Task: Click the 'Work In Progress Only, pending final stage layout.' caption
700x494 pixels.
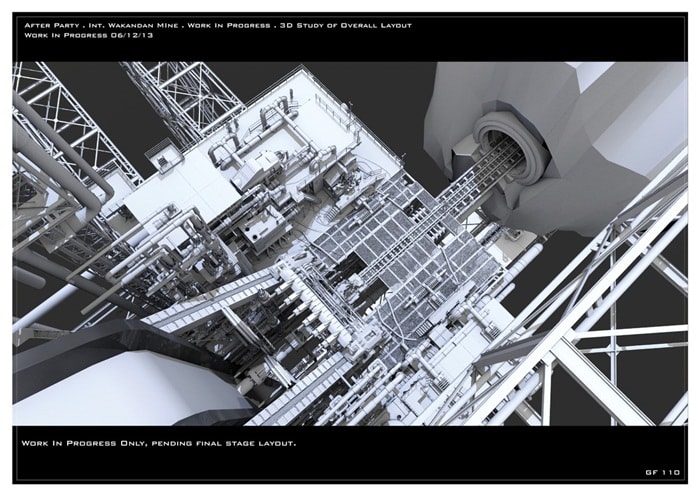Action: (158, 443)
